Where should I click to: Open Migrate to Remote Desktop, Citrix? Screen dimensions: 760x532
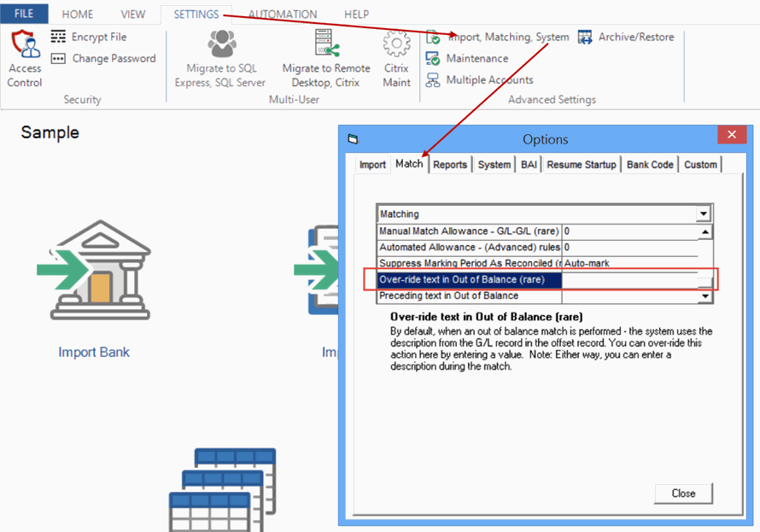[325, 44]
